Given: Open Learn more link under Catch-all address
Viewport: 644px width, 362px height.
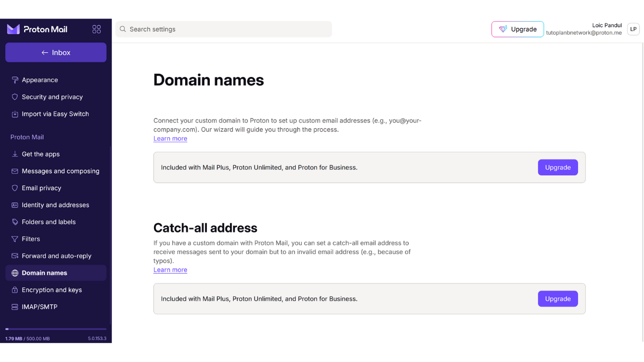Looking at the screenshot, I should (170, 270).
